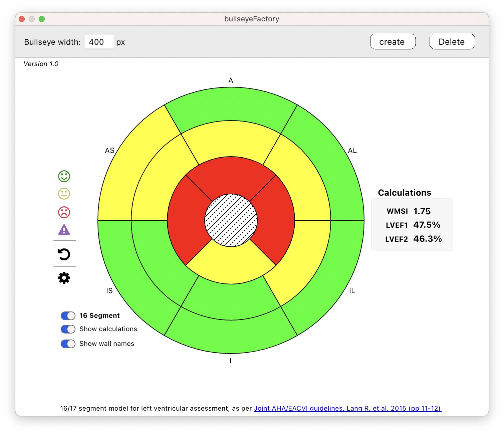Disable the Show calculations switch
504x434 pixels.
[68, 329]
